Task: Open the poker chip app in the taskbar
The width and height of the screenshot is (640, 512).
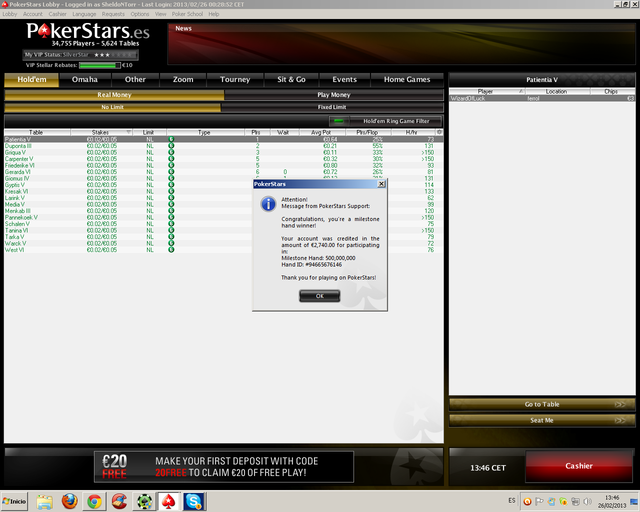Action: [144, 501]
